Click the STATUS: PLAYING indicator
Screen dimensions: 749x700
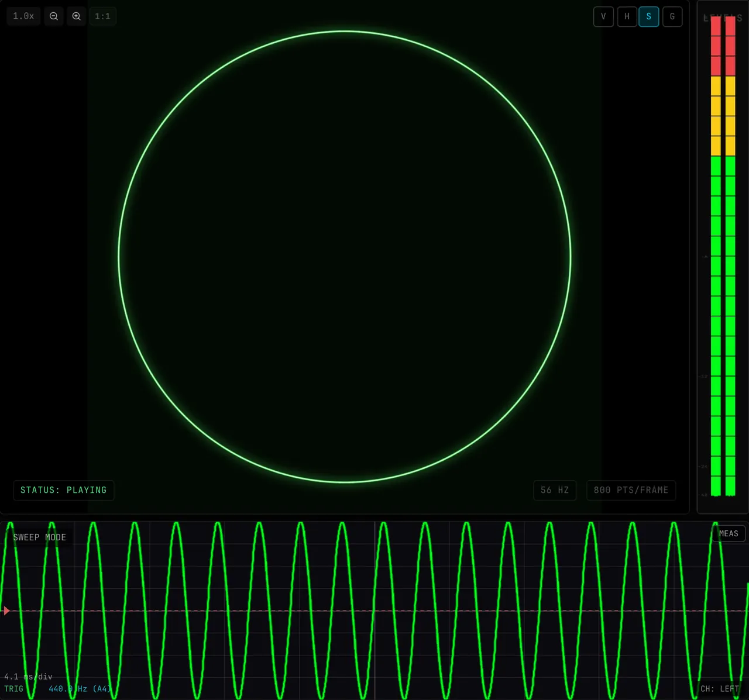[x=64, y=490]
